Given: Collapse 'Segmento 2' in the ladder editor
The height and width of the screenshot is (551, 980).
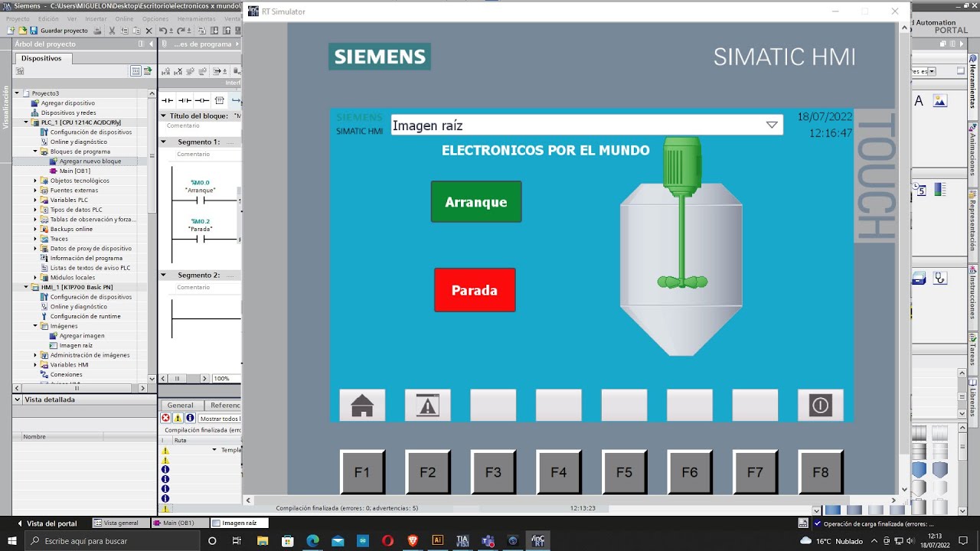Looking at the screenshot, I should tap(163, 275).
